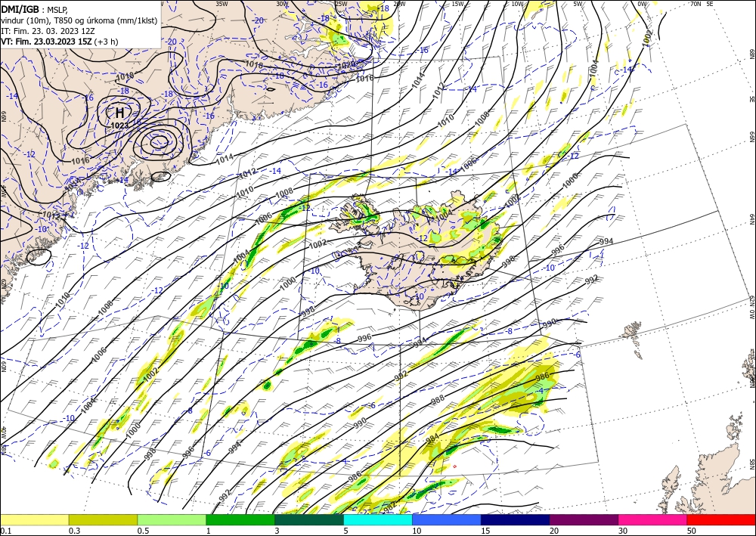
Task: Click the '70N 5E' corner label
Action: point(702,4)
